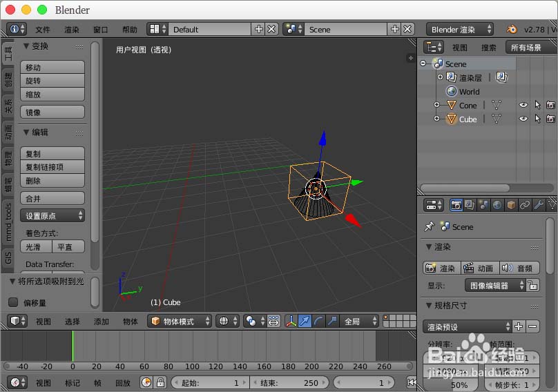
Task: Collapse the Transform (变换) panel
Action: pyautogui.click(x=26, y=46)
